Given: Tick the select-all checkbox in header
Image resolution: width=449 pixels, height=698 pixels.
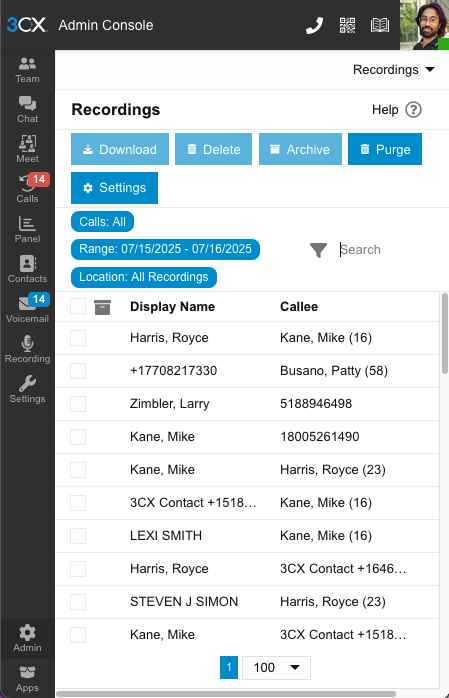Looking at the screenshot, I should (78, 306).
